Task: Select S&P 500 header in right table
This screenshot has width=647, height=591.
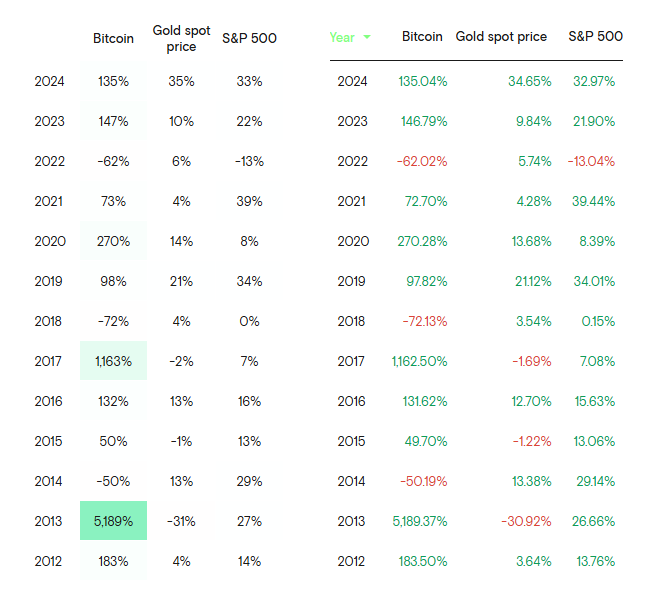Action: (x=595, y=37)
